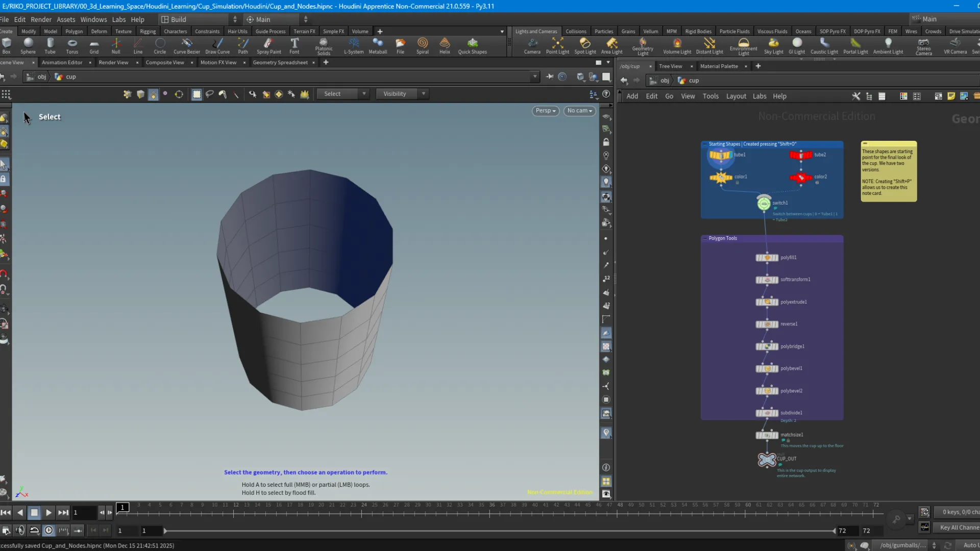Open the Spray Paint shelf tool
The width and height of the screenshot is (980, 551).
269,45
